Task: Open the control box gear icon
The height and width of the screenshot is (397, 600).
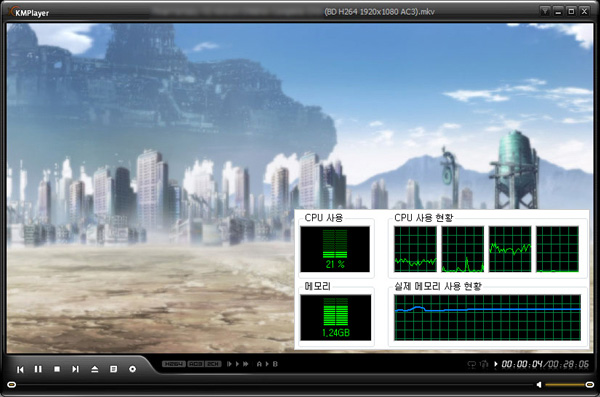Action: point(132,369)
